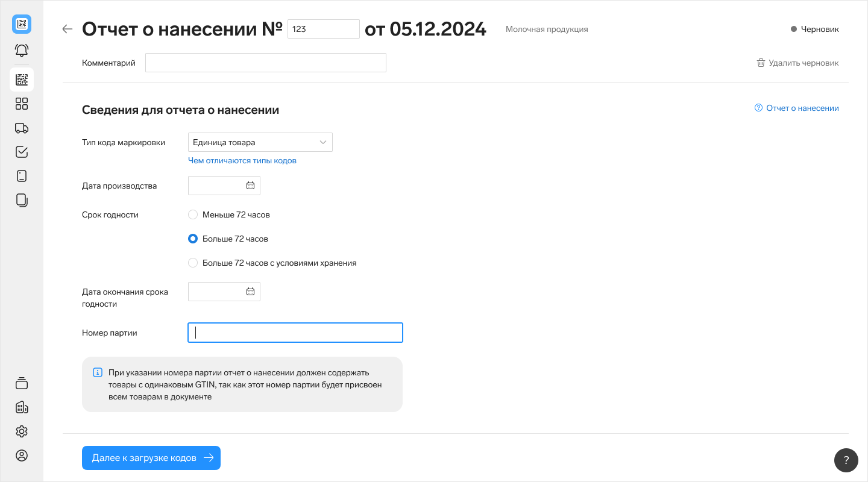Image resolution: width=868 pixels, height=482 pixels.
Task: Click question icon next to report link
Action: 758,108
